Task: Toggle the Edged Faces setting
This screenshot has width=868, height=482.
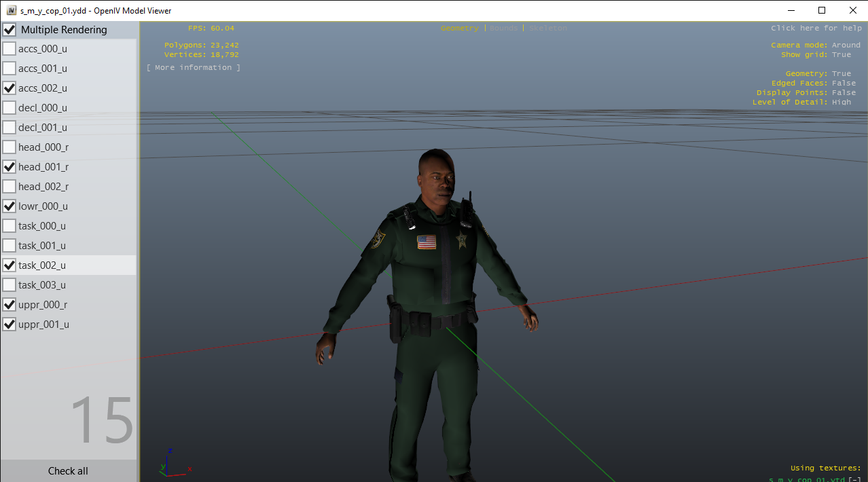Action: point(844,84)
